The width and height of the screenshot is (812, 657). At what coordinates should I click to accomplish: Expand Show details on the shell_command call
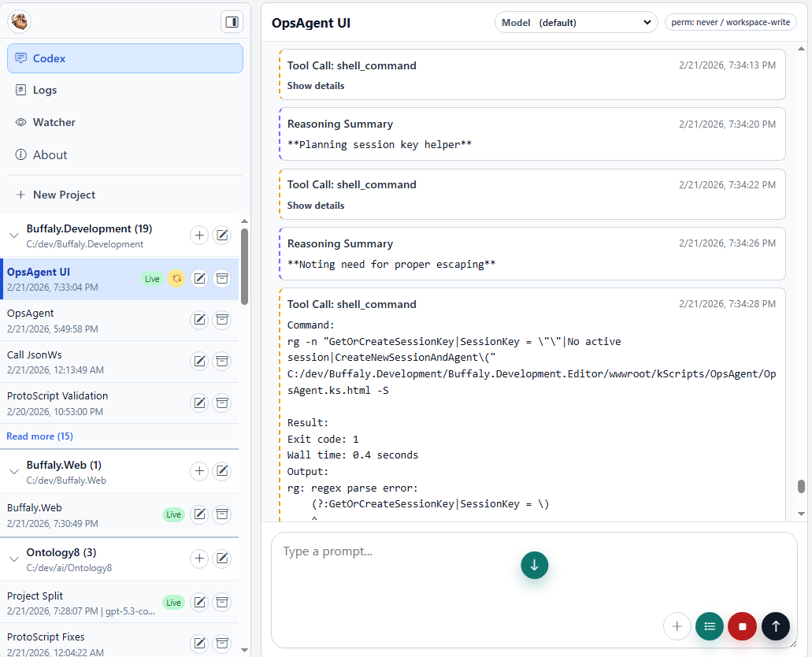(x=315, y=85)
